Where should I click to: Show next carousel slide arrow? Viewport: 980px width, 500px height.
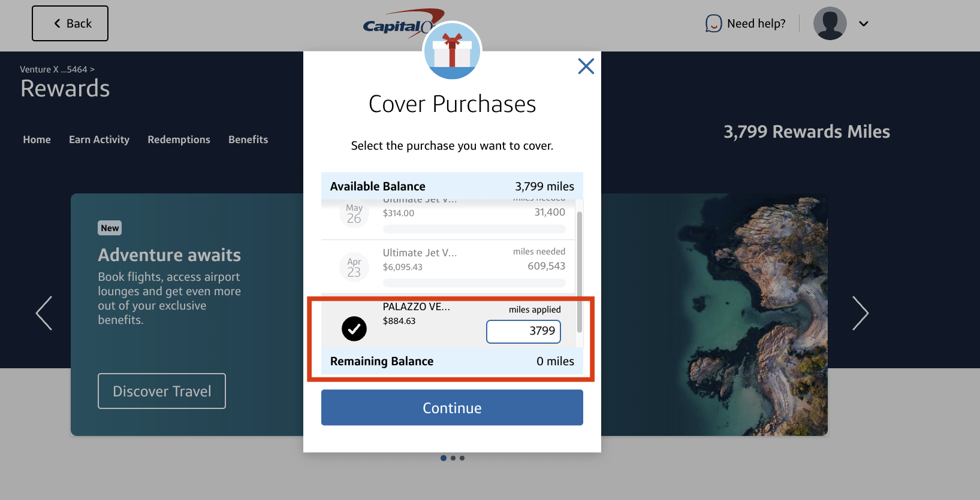click(861, 313)
